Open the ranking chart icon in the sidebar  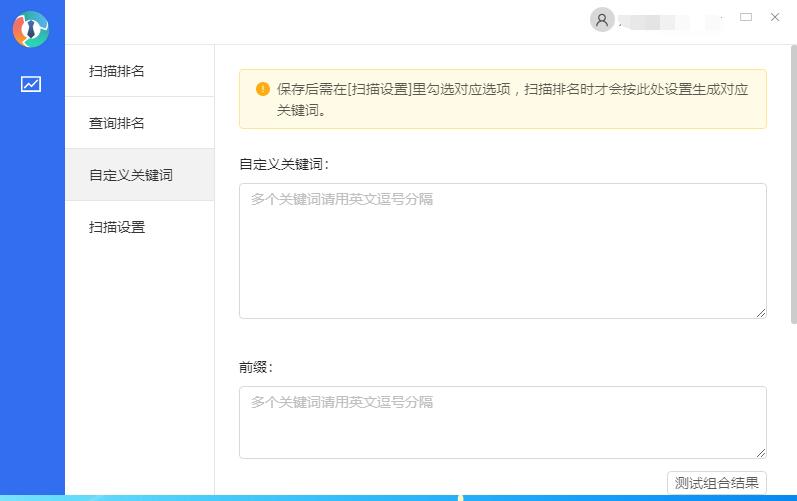(31, 84)
